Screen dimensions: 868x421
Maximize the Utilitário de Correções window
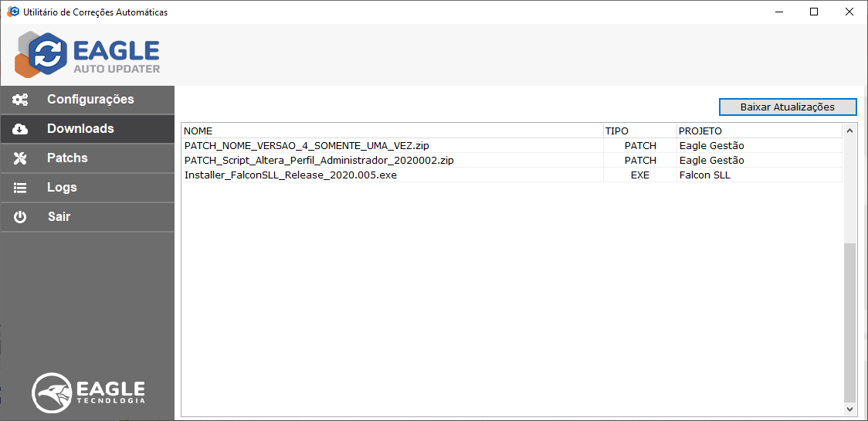point(814,12)
